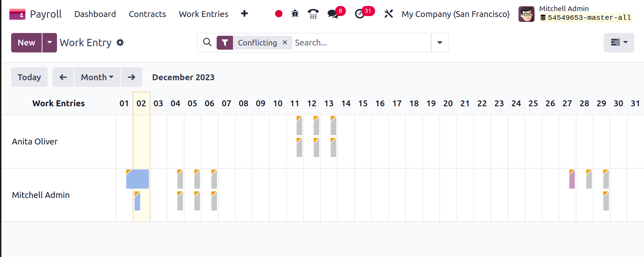
Task: Open the VoIP phone icon
Action: click(x=313, y=14)
